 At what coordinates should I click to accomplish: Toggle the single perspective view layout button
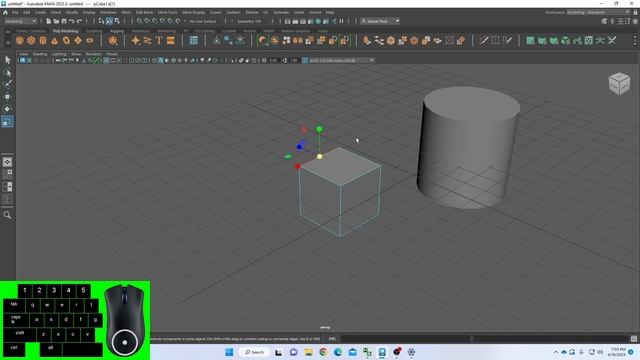click(x=7, y=162)
